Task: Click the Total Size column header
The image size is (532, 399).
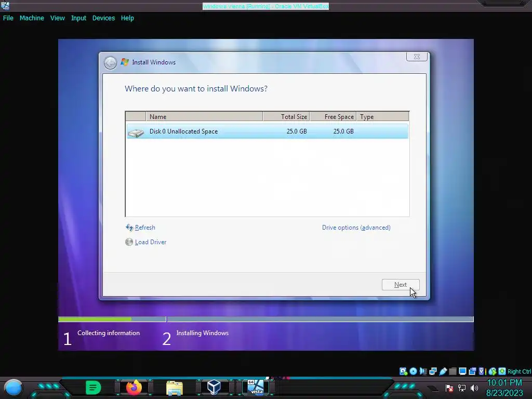Action: 286,116
